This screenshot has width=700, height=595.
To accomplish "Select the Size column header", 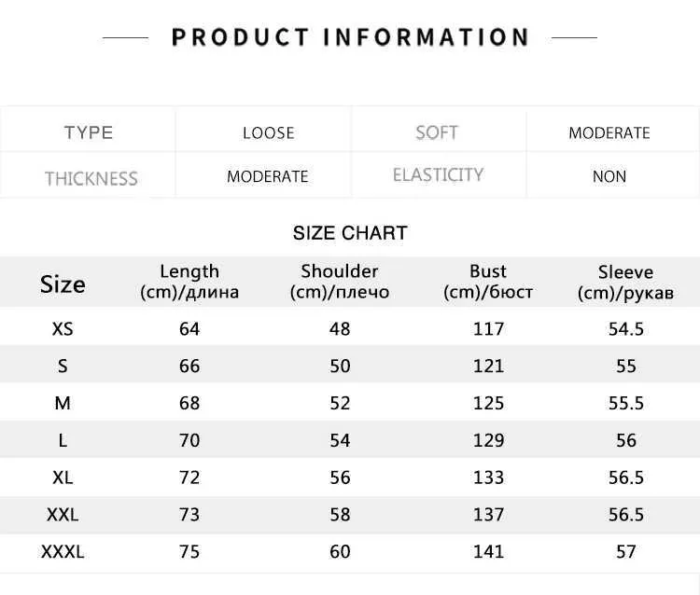I will tap(63, 284).
